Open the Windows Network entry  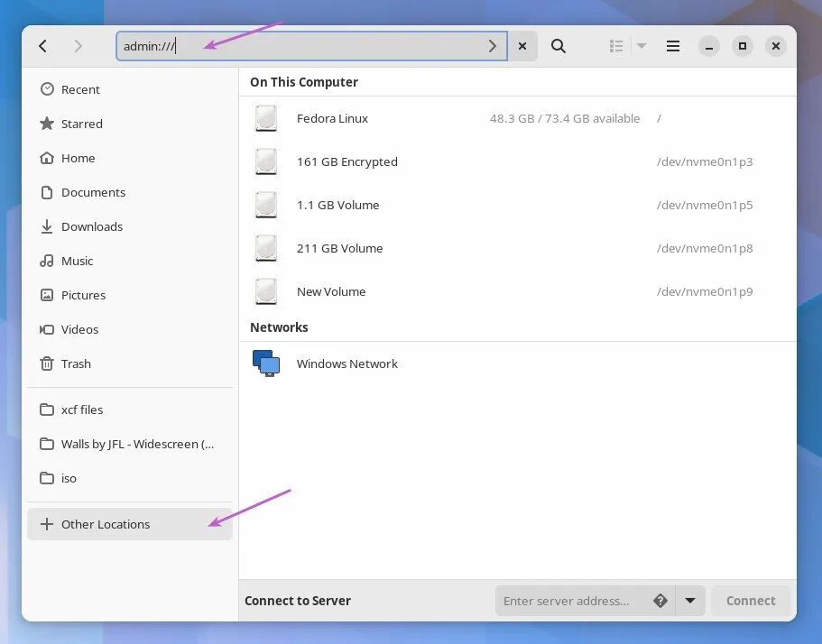click(517, 363)
